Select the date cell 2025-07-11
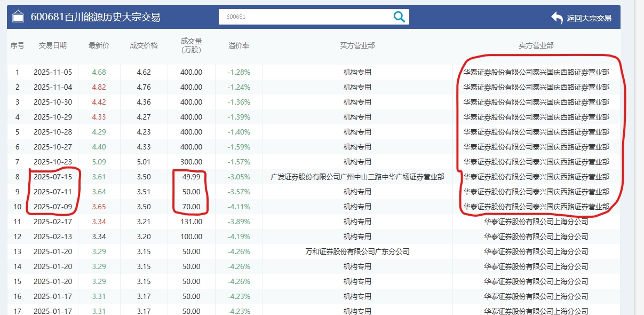Image resolution: width=644 pixels, height=315 pixels. [x=52, y=192]
